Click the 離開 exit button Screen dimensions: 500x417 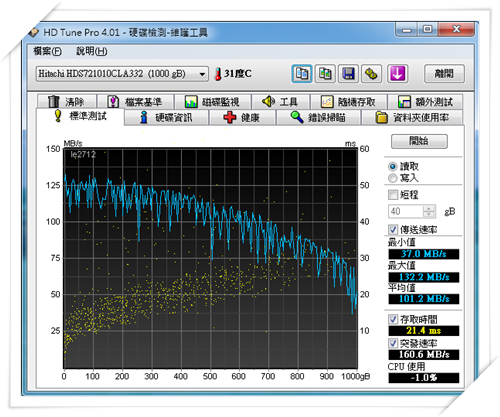[x=444, y=74]
